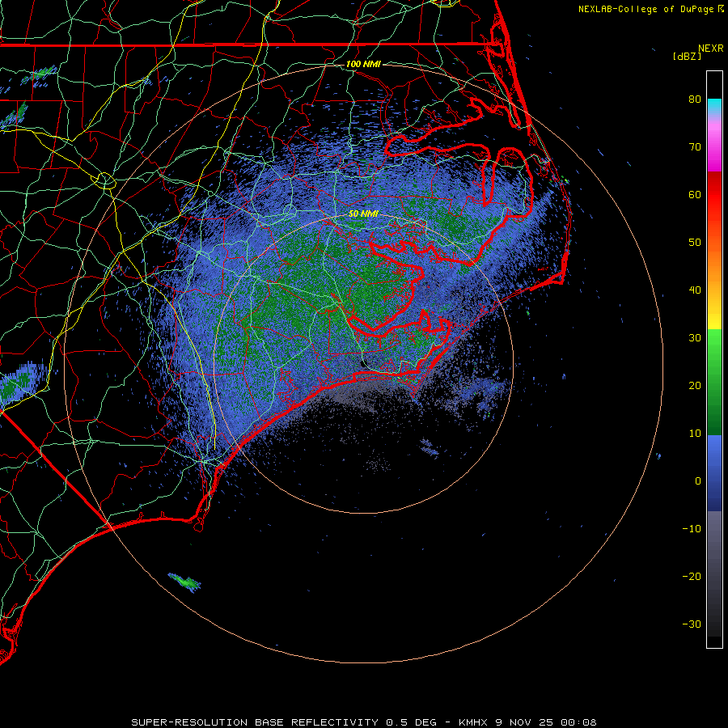Click the "70" value on the dBZ scale

695,147
